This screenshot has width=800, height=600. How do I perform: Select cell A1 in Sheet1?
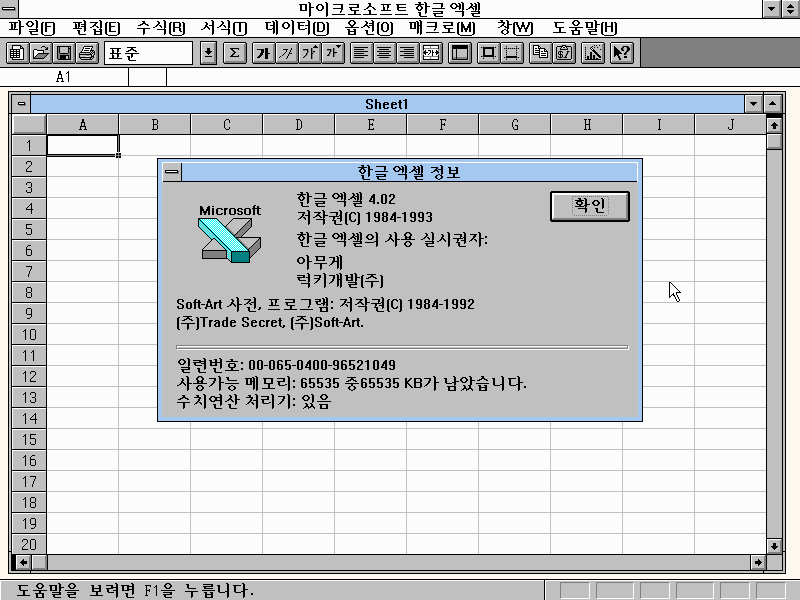point(83,145)
